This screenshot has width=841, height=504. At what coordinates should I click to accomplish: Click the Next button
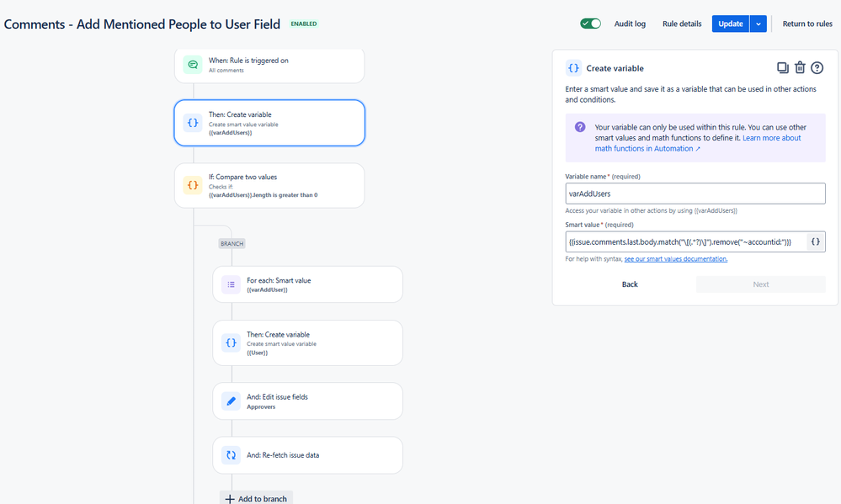(760, 284)
